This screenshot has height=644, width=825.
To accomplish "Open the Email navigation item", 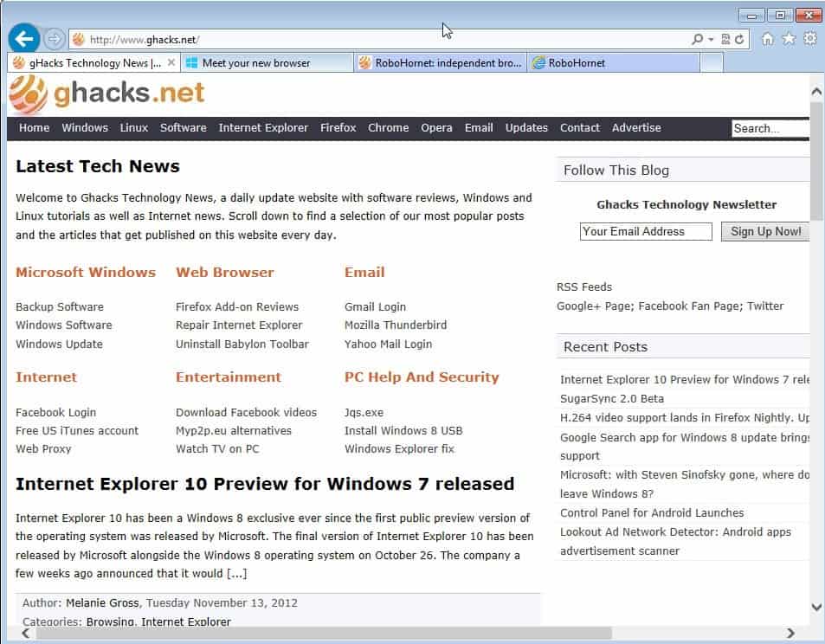I will point(479,128).
